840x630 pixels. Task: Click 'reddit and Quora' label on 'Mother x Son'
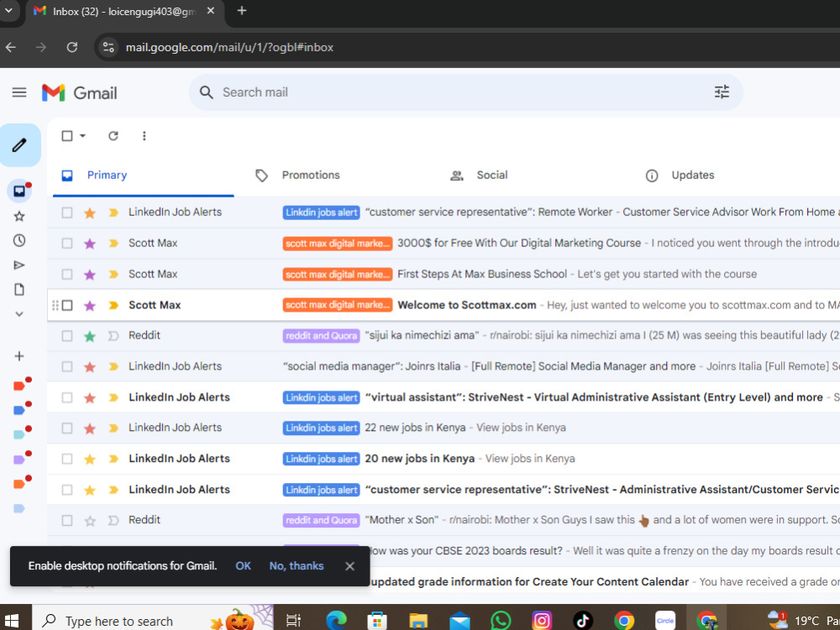[x=322, y=520]
